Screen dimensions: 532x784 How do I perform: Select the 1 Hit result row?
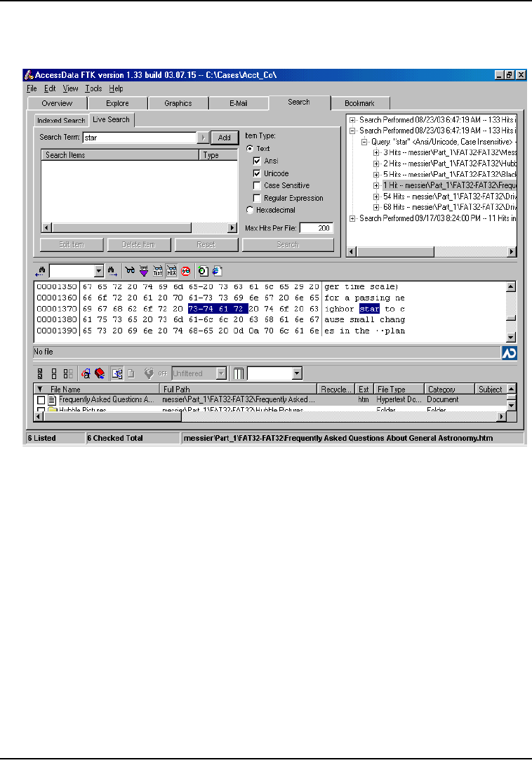[449, 185]
